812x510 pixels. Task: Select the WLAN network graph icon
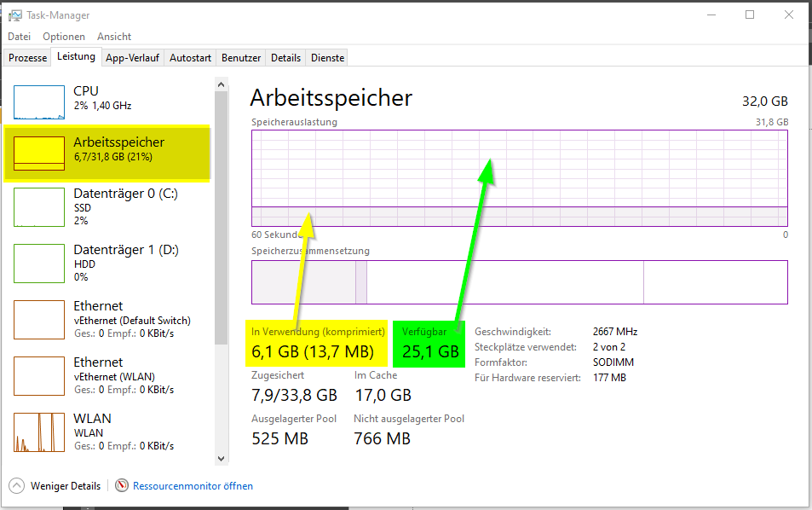pos(39,432)
